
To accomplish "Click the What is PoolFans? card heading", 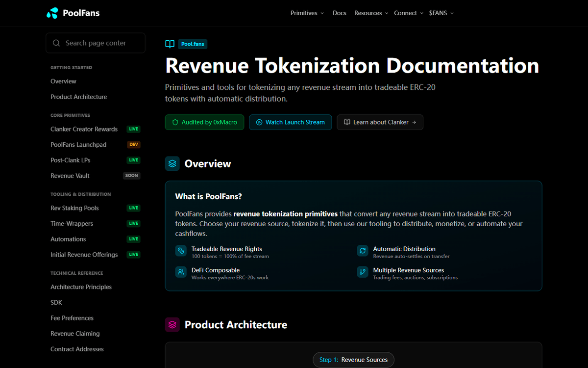I will point(209,197).
